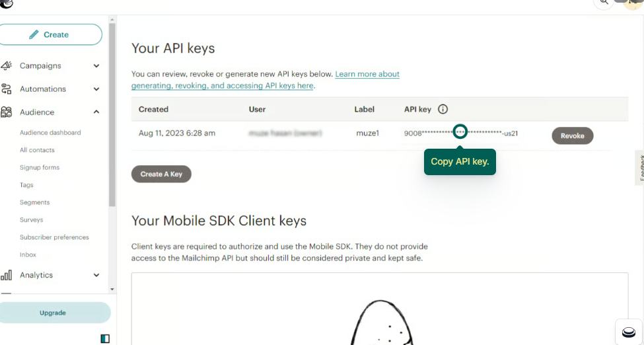Go to All contacts
Viewport: 644px width, 345px height.
click(x=37, y=150)
